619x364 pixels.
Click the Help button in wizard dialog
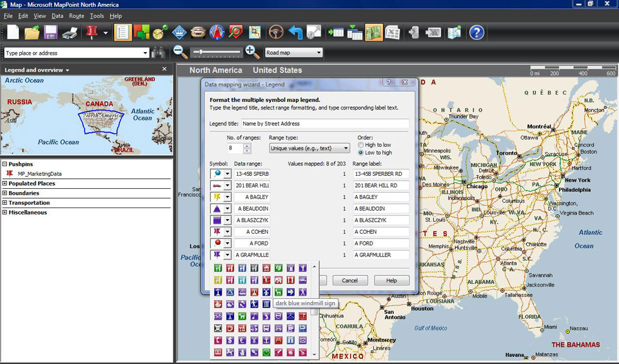pos(391,280)
